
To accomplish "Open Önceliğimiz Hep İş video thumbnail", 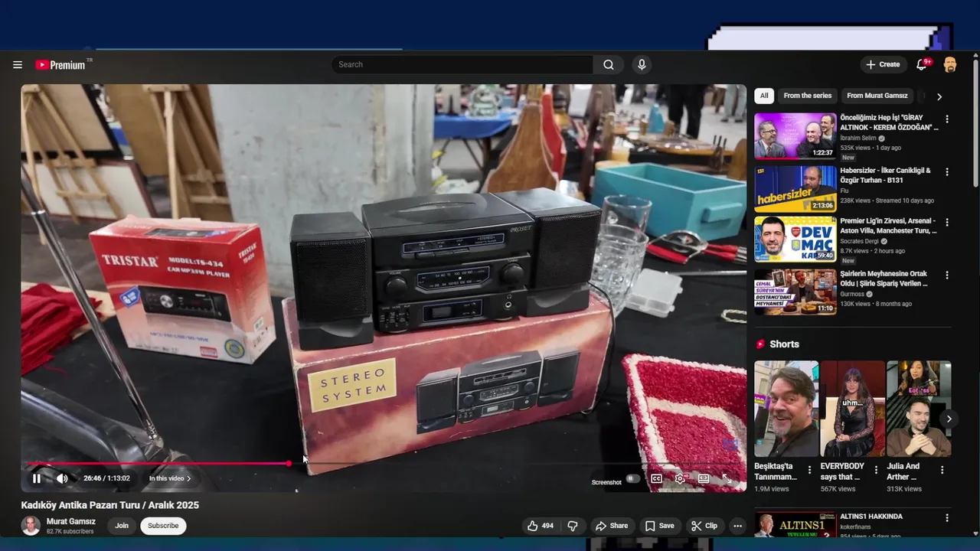I will point(795,136).
